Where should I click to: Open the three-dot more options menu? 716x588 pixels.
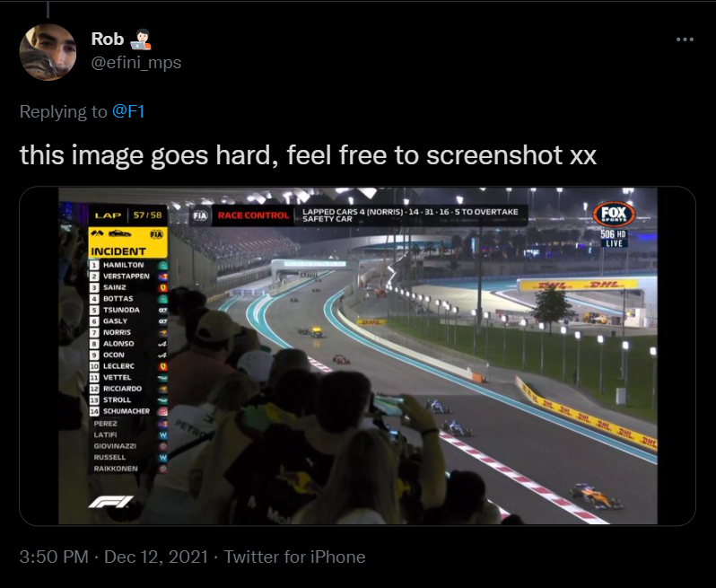coord(685,39)
